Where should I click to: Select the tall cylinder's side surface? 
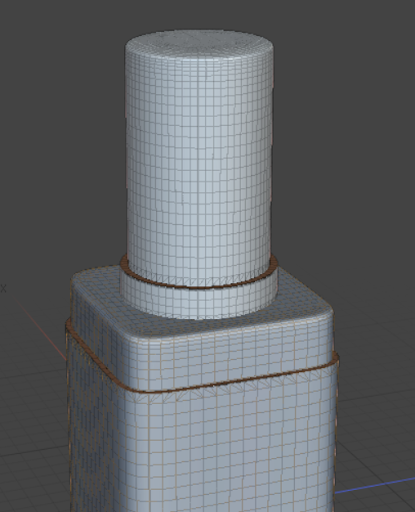click(199, 160)
